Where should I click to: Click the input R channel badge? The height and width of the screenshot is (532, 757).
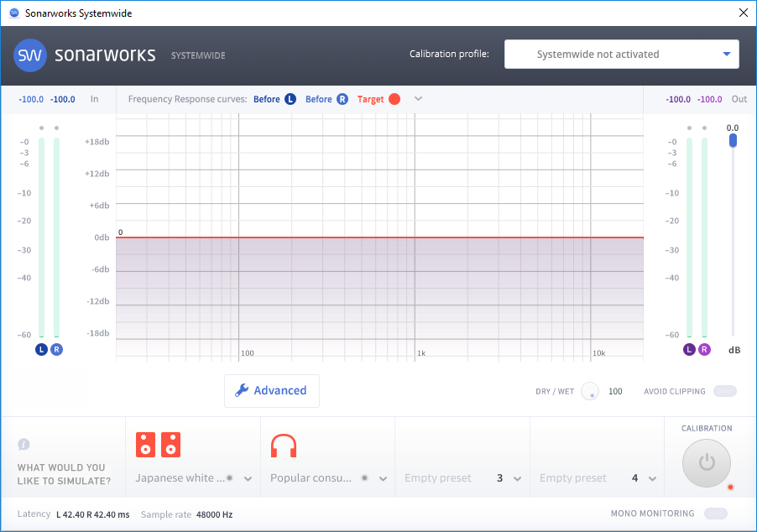point(56,350)
